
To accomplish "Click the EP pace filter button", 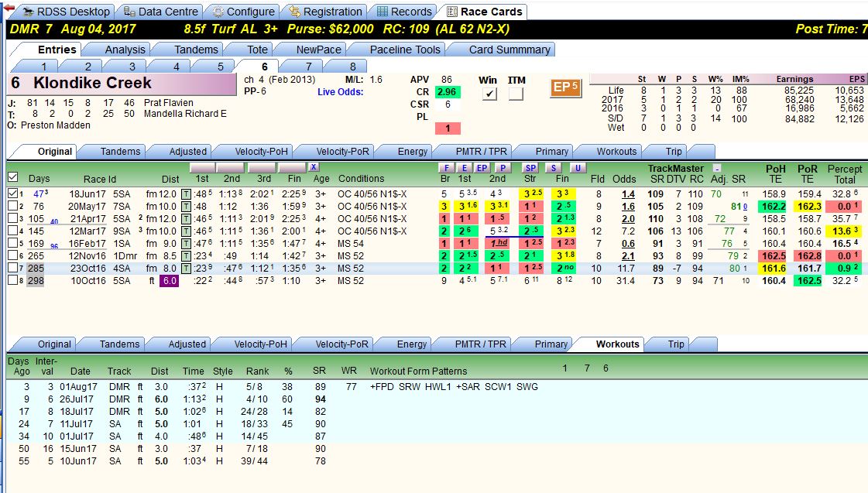I will point(482,168).
